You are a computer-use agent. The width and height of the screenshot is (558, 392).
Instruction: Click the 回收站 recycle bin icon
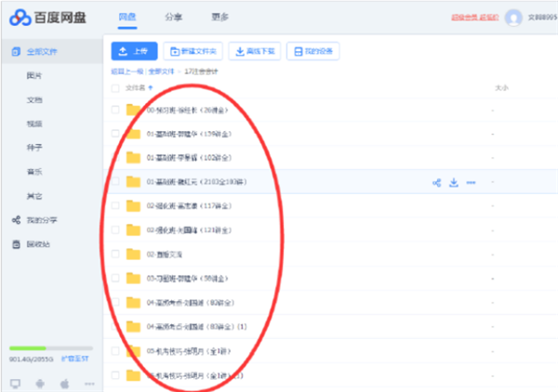16,244
